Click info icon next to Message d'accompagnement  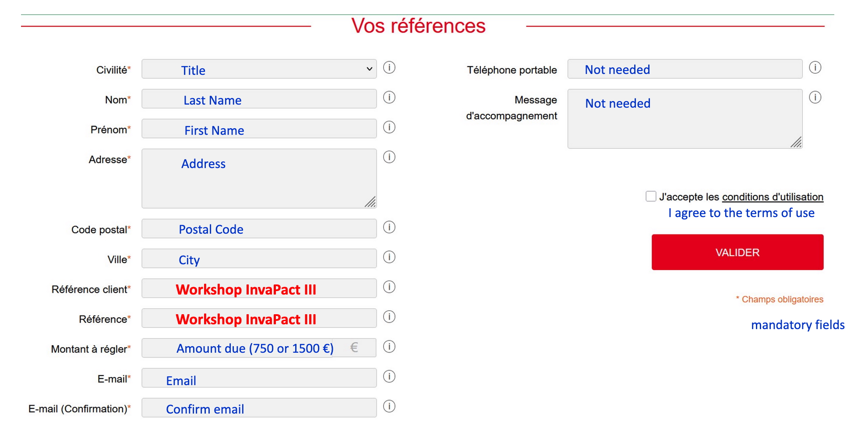pyautogui.click(x=815, y=98)
